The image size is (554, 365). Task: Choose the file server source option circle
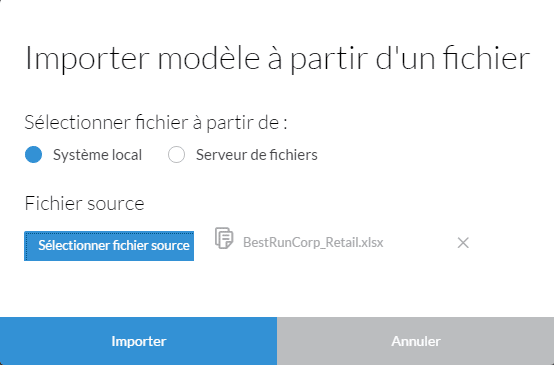point(176,155)
